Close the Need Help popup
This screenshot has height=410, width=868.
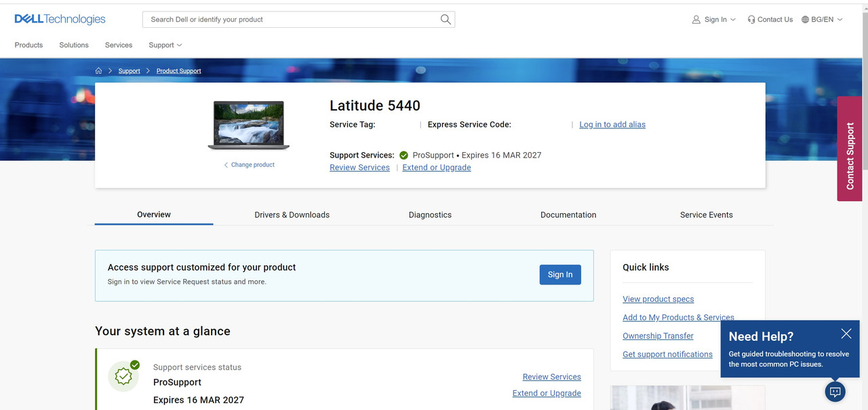pos(846,333)
